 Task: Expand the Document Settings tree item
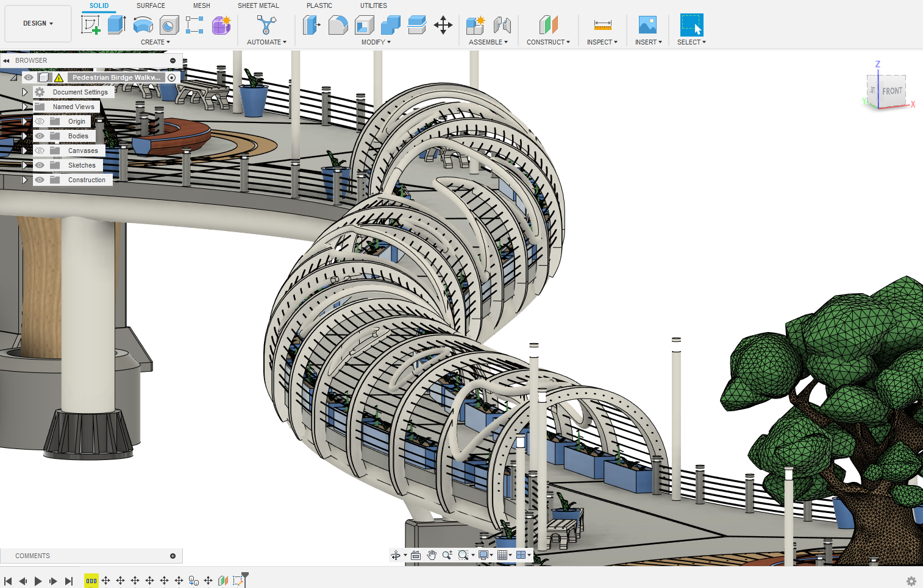click(x=24, y=91)
